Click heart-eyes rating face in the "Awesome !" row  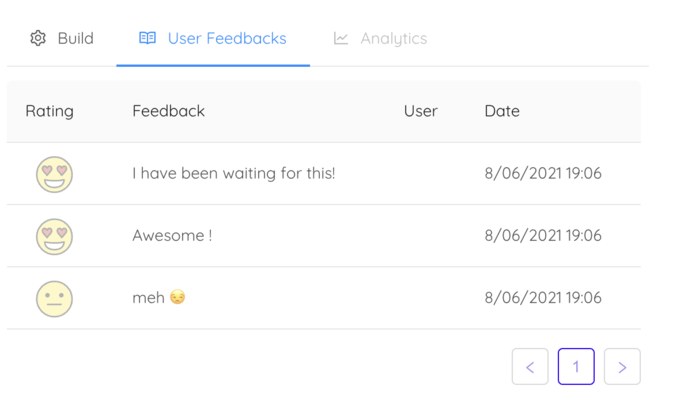(55, 236)
